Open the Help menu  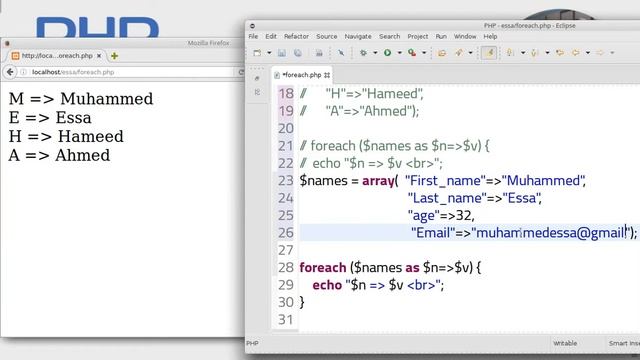(x=490, y=36)
